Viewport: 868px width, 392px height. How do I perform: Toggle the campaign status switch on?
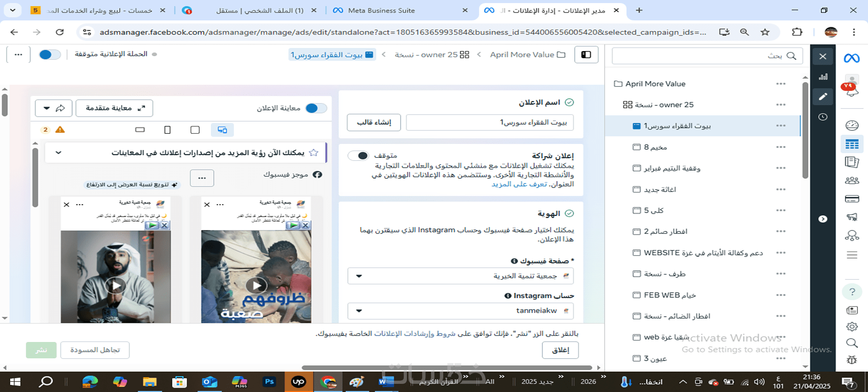click(x=50, y=55)
